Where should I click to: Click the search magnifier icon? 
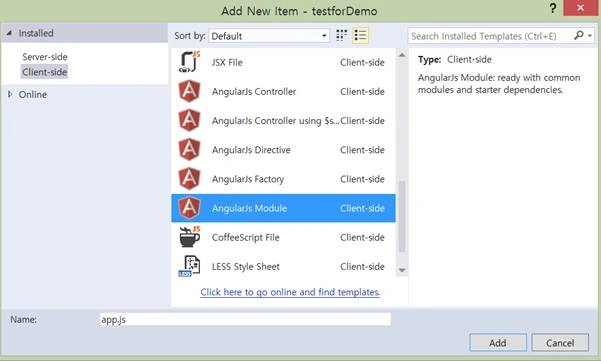[x=578, y=35]
